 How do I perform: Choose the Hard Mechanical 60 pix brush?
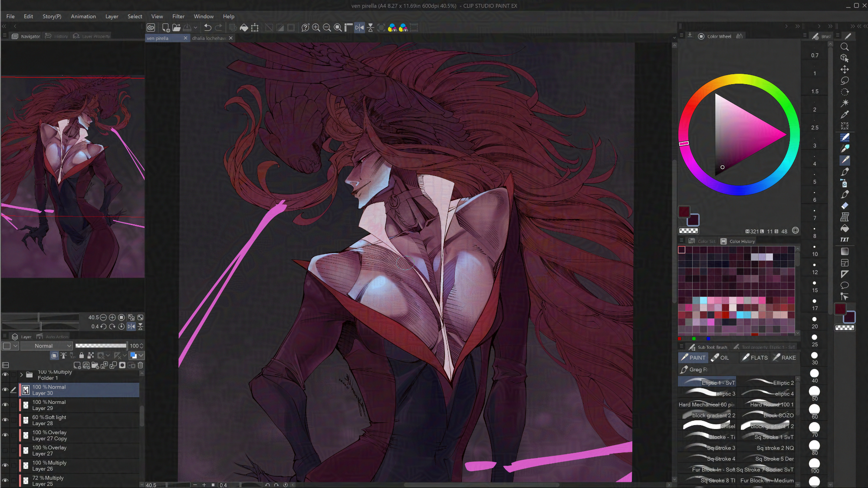click(x=707, y=404)
